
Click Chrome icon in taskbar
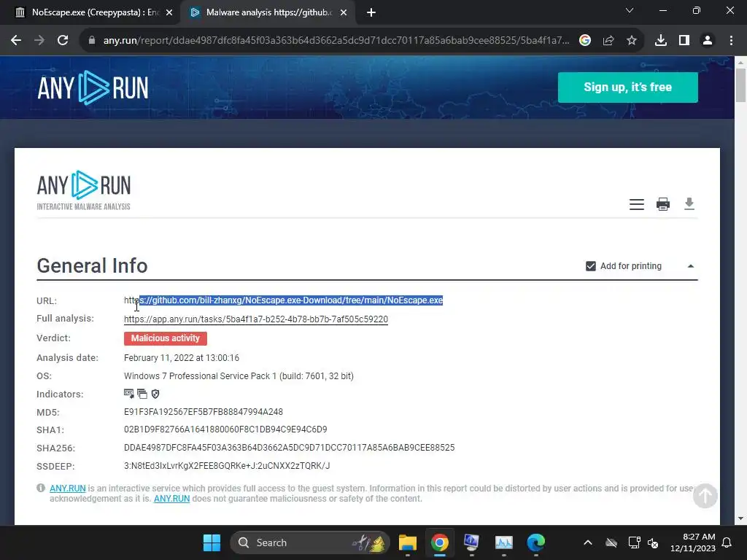tap(439, 542)
